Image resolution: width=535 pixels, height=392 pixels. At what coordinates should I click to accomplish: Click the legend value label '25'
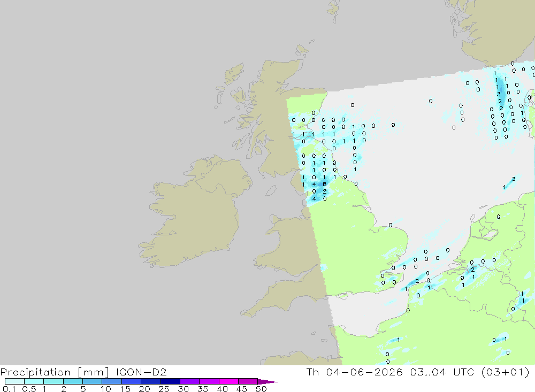coord(164,389)
